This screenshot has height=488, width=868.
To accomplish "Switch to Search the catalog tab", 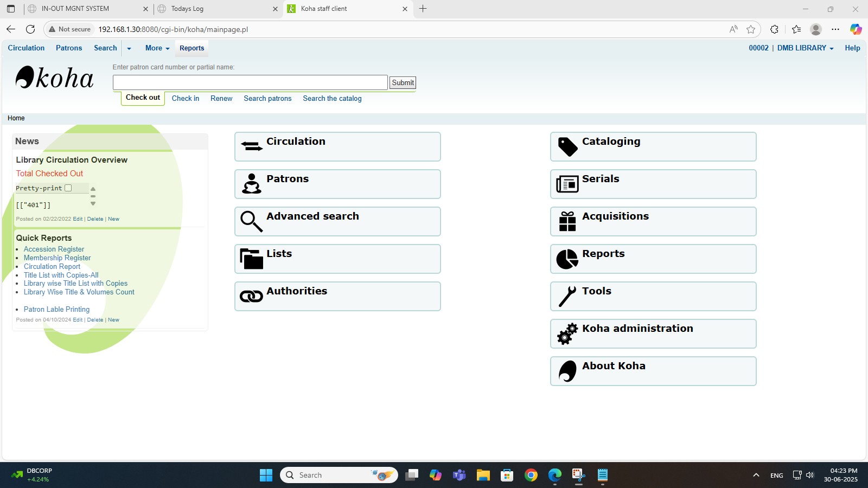I will pos(332,99).
